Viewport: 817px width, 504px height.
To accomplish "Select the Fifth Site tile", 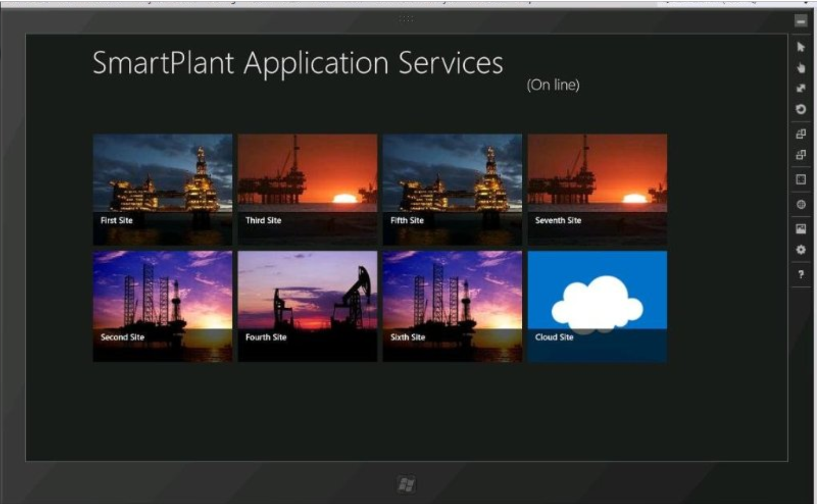I will [452, 190].
